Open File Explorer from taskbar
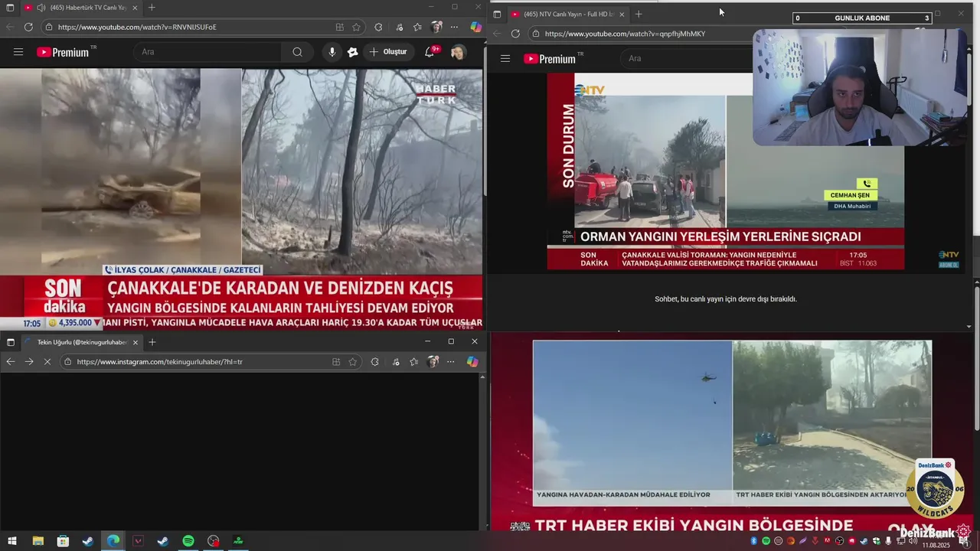Screen dimensions: 980x551 (38, 541)
